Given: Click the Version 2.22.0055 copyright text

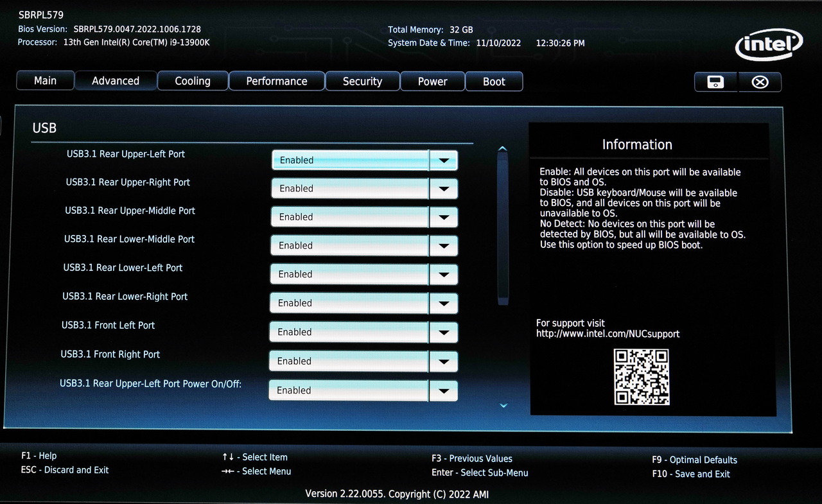Looking at the screenshot, I should tap(397, 494).
